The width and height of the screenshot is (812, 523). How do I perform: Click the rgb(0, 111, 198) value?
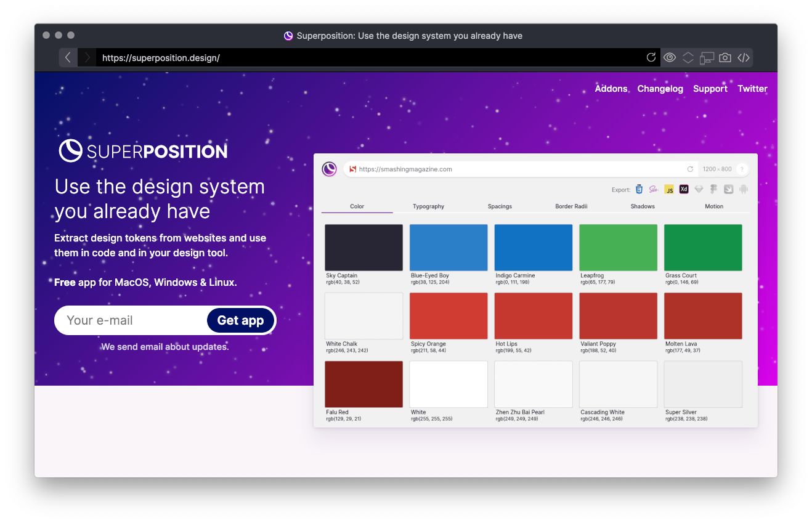[x=513, y=282]
